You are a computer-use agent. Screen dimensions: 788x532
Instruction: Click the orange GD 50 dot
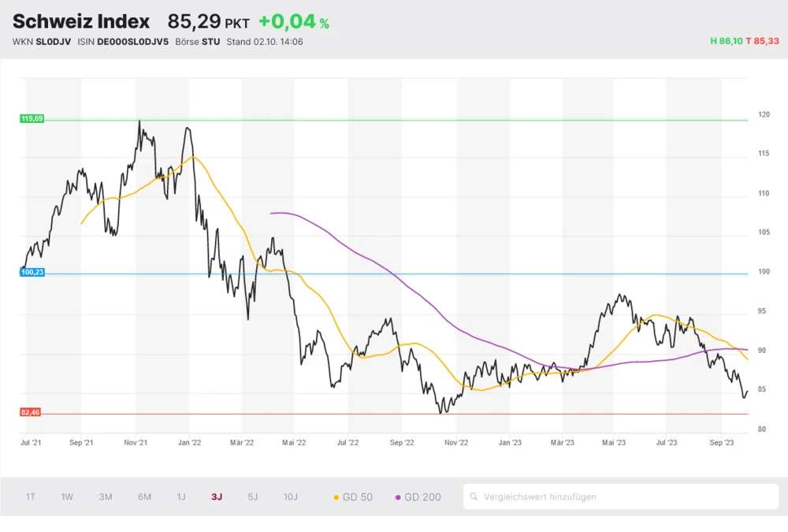[337, 497]
